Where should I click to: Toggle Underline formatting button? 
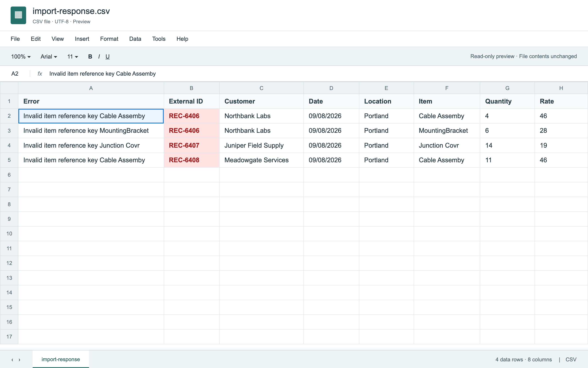[x=107, y=57]
